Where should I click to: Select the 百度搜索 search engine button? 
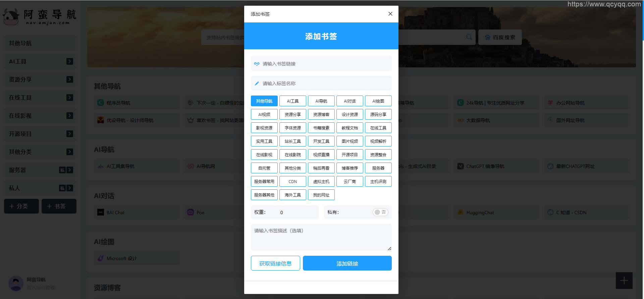(x=500, y=37)
